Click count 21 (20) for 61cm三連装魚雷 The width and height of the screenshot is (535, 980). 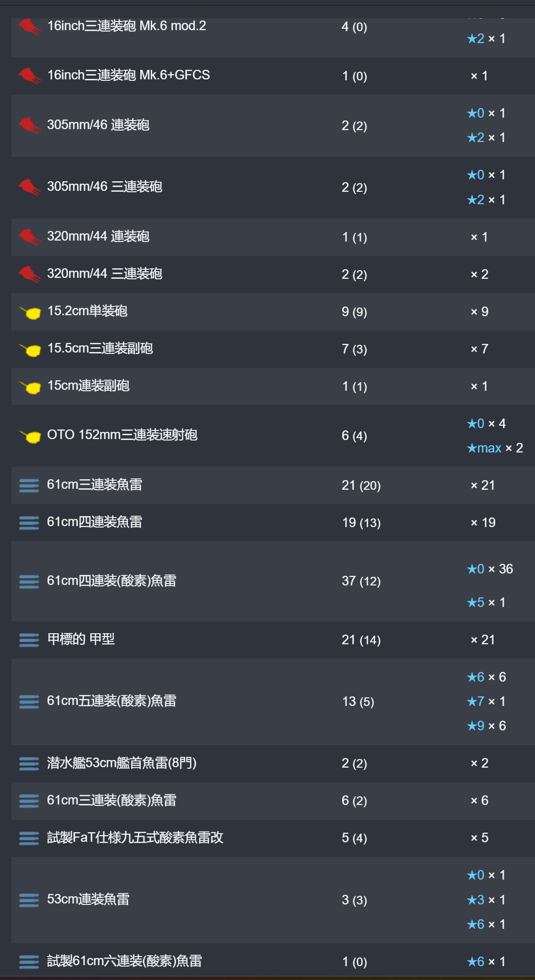[361, 485]
